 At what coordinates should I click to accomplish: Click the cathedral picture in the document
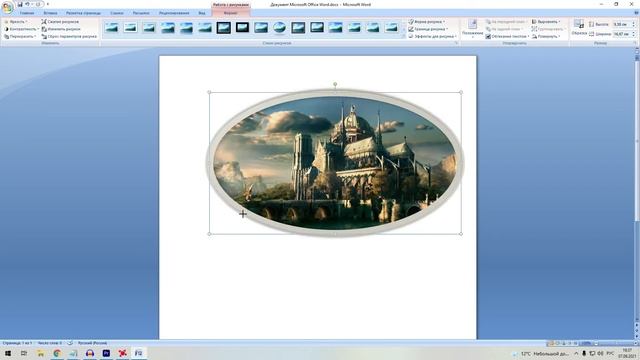coord(335,162)
